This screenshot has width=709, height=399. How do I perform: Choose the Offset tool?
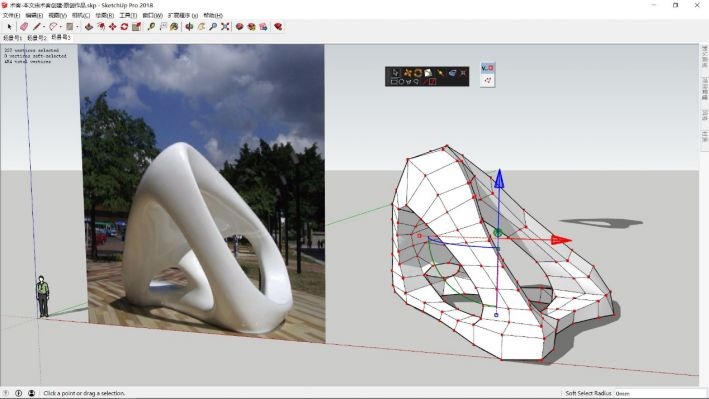point(101,27)
